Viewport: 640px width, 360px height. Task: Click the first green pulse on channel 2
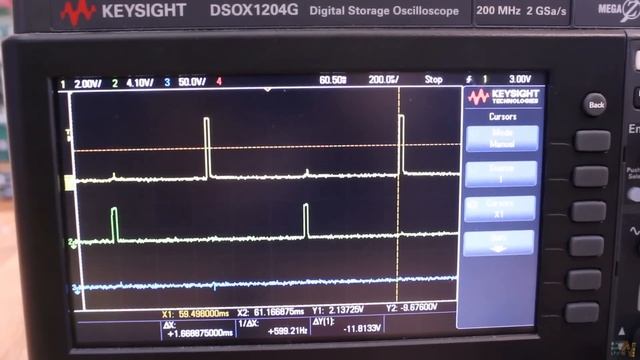click(114, 225)
